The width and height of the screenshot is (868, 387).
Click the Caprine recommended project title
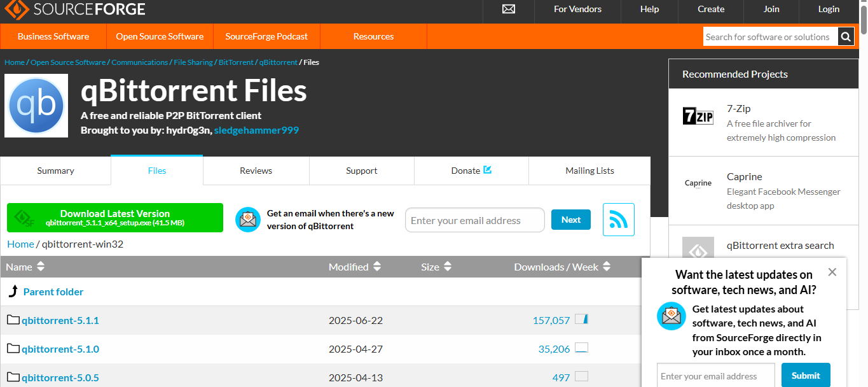tap(745, 176)
